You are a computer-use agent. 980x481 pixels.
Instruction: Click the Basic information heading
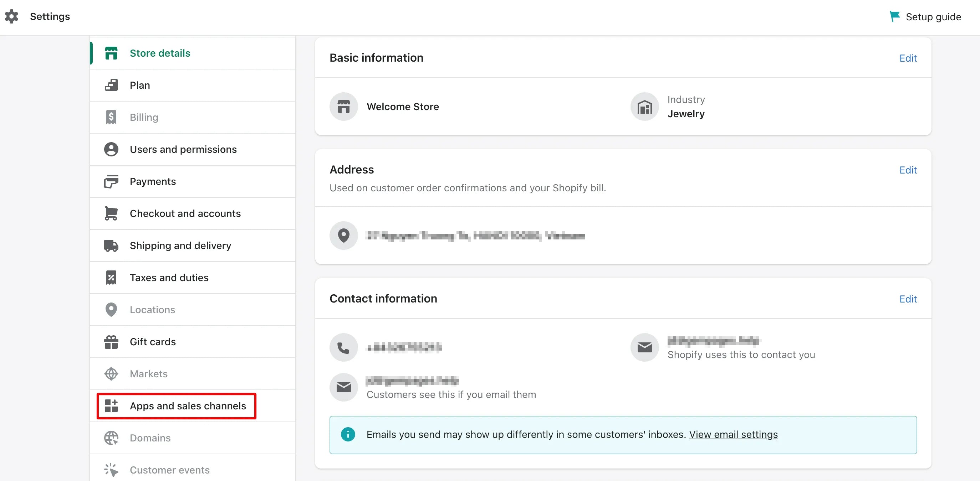[376, 58]
